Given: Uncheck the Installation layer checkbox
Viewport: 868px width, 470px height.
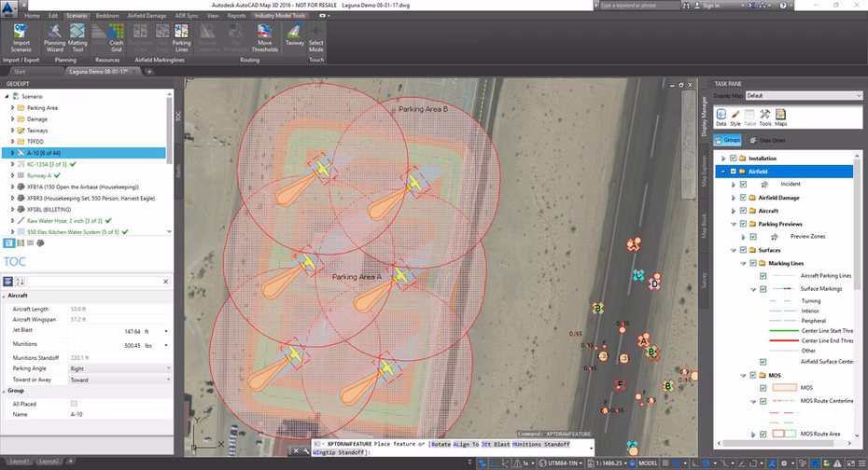Looking at the screenshot, I should (734, 159).
